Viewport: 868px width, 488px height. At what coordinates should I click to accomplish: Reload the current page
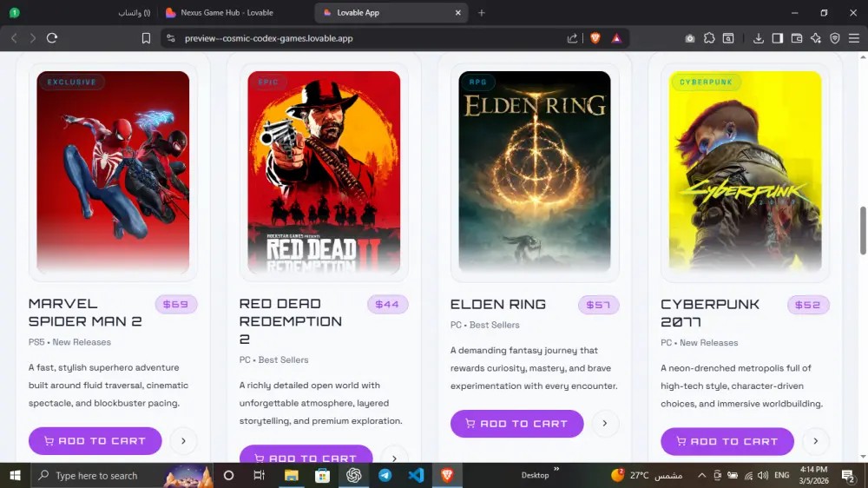52,38
